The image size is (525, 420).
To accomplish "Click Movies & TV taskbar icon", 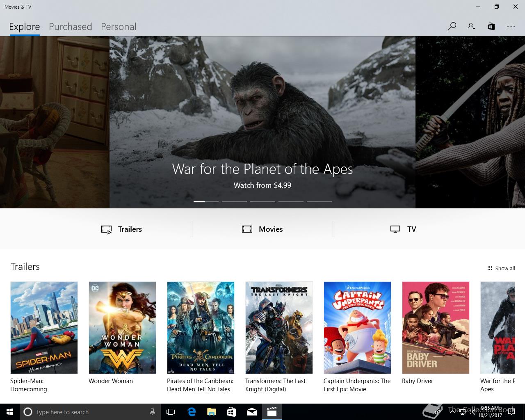I will 272,412.
